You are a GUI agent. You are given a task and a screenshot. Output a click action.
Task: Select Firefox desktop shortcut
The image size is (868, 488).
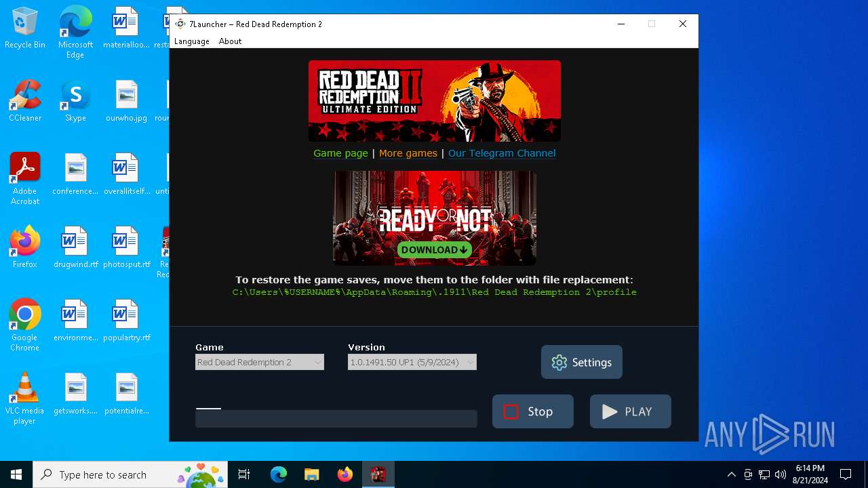[x=25, y=247]
